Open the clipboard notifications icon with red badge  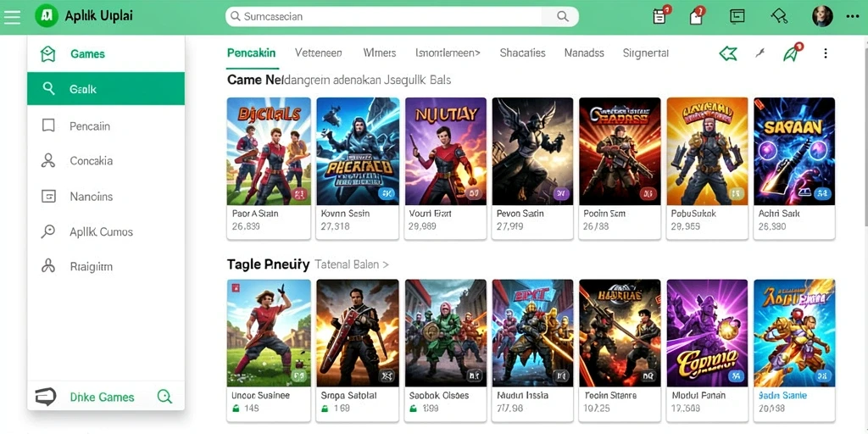659,16
